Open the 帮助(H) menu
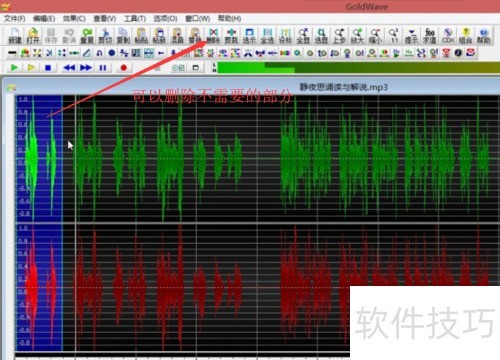The image size is (500, 360). pyautogui.click(x=229, y=19)
